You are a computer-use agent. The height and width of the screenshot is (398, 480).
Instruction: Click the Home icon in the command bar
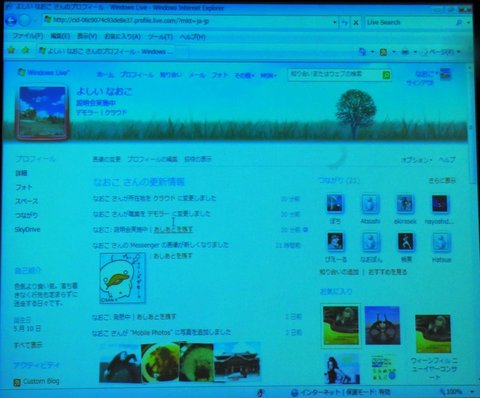point(362,52)
